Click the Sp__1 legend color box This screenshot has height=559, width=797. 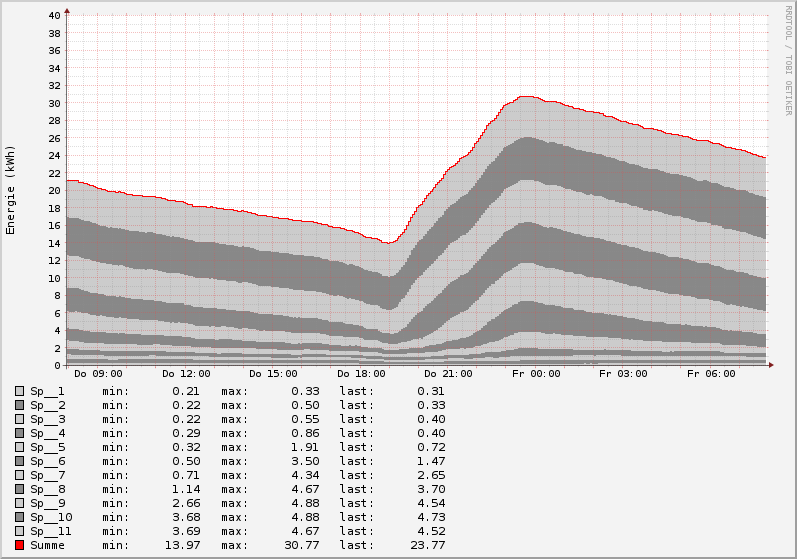click(19, 391)
